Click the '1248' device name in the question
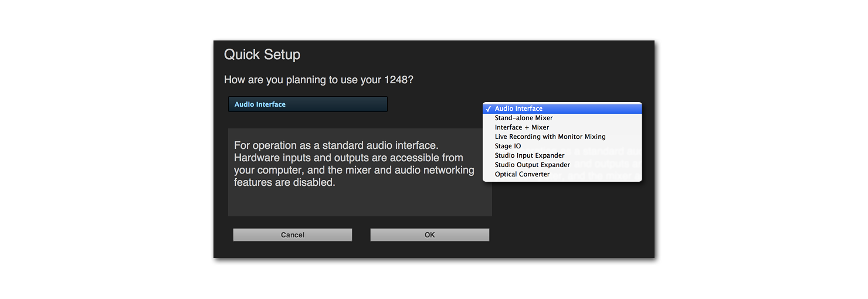The image size is (868, 299). click(396, 80)
